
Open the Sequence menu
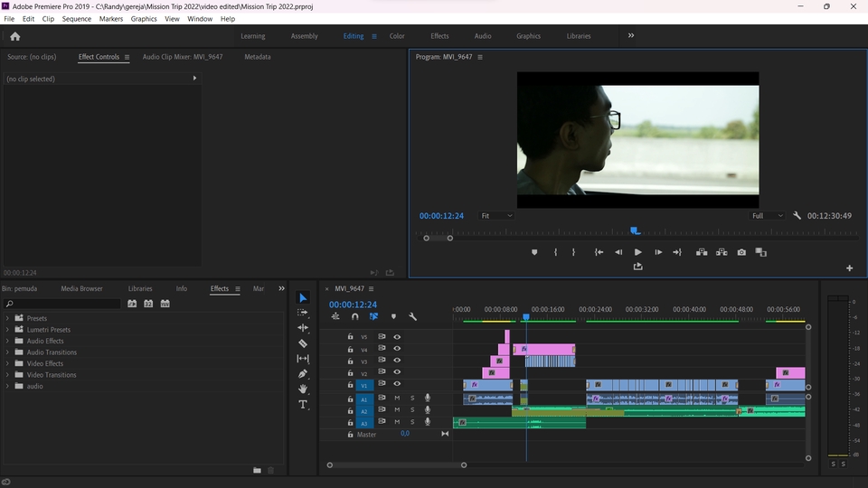pyautogui.click(x=77, y=18)
